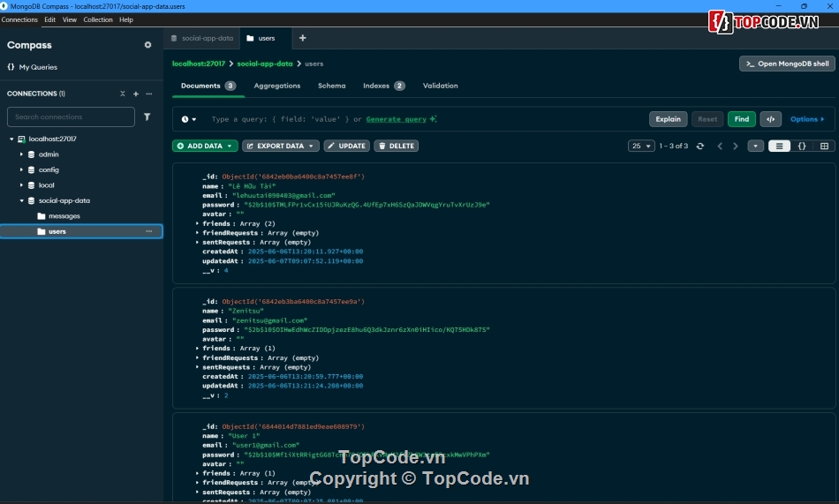Select the social-app-data workspace tab
839x504 pixels.
tap(202, 38)
